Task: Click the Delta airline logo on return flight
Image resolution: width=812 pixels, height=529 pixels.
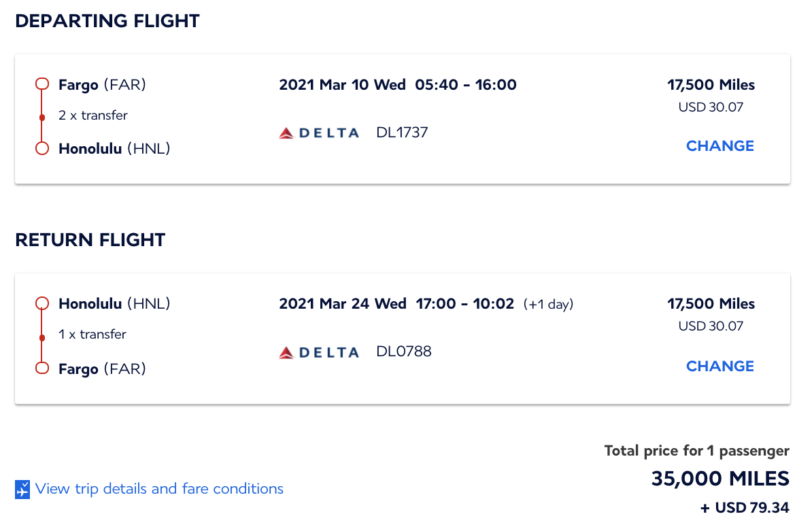Action: 319,352
